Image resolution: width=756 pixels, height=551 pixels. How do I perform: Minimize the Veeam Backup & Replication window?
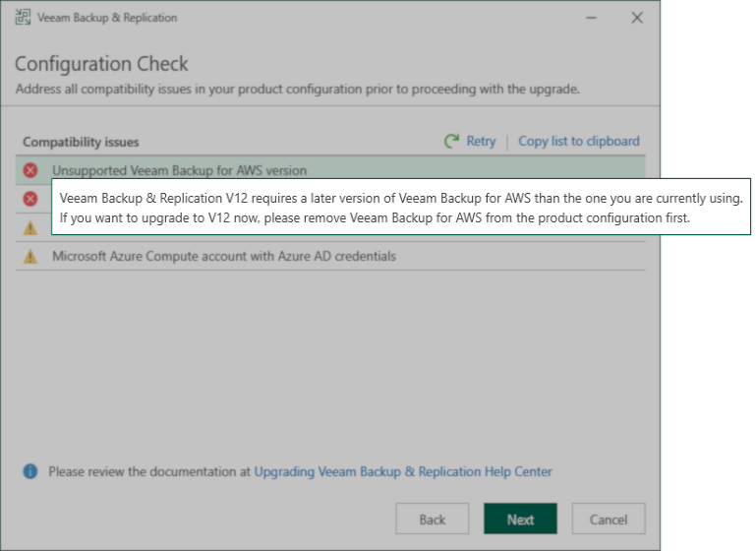592,18
